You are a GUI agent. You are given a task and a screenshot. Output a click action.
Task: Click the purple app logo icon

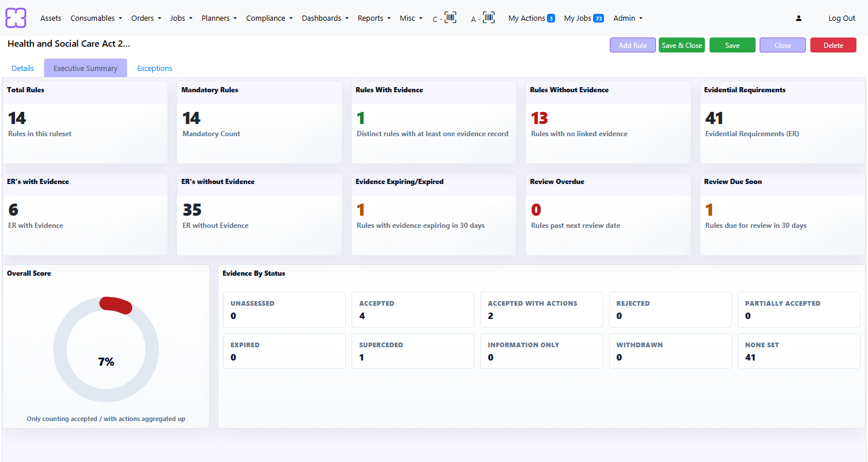(x=16, y=18)
